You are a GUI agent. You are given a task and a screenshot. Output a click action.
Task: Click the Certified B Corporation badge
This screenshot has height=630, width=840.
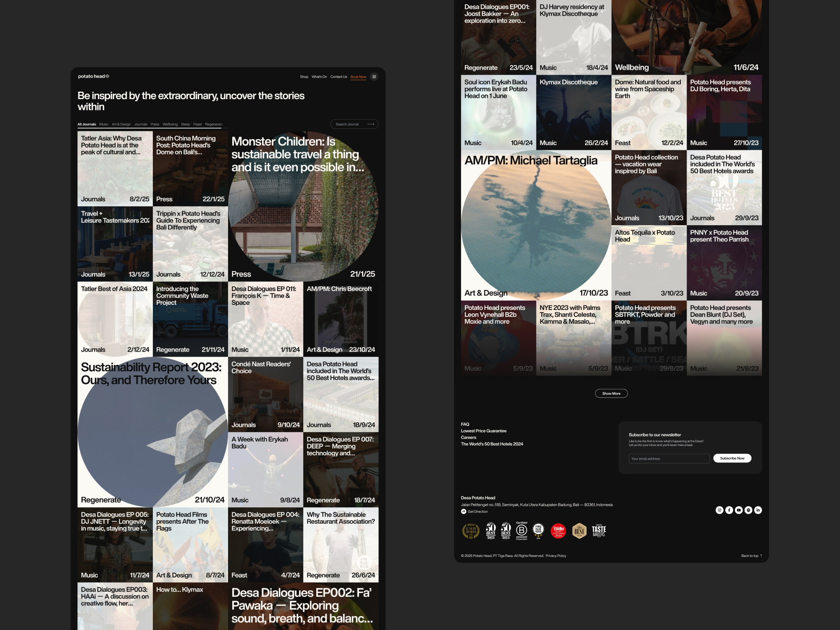coord(521,530)
